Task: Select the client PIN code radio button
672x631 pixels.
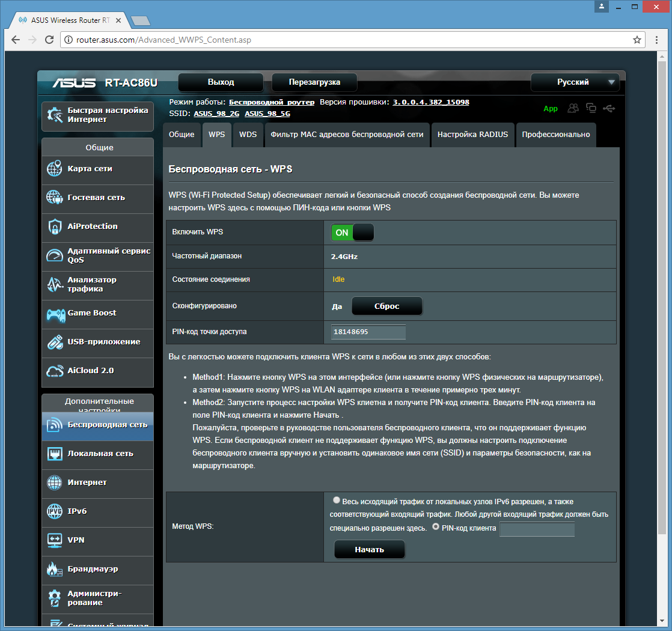Action: click(436, 527)
